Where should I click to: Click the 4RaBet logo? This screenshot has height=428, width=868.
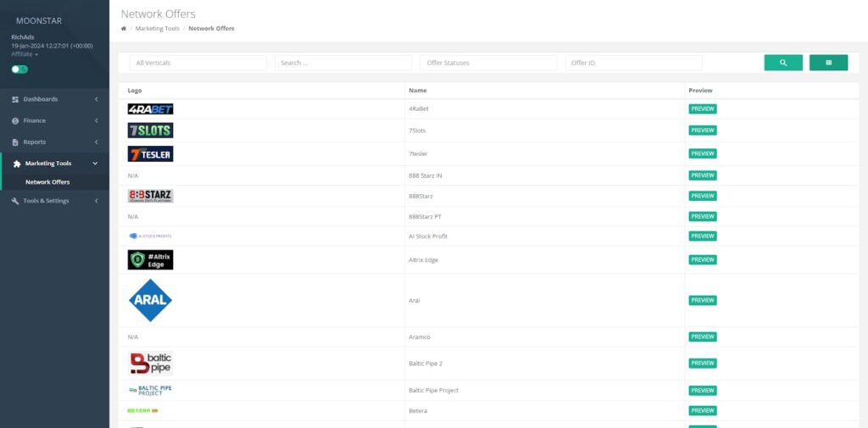click(x=151, y=109)
